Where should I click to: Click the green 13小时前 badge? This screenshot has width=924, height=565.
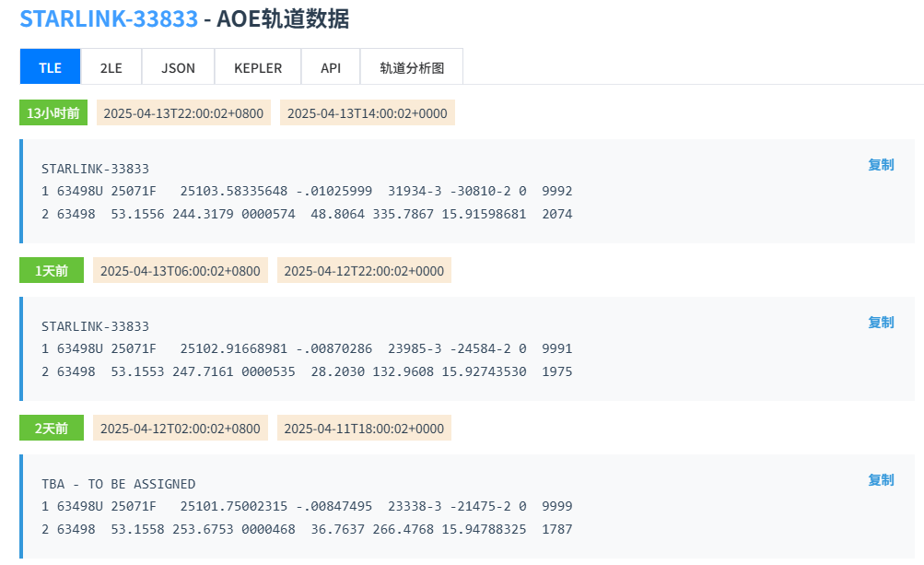(x=53, y=113)
